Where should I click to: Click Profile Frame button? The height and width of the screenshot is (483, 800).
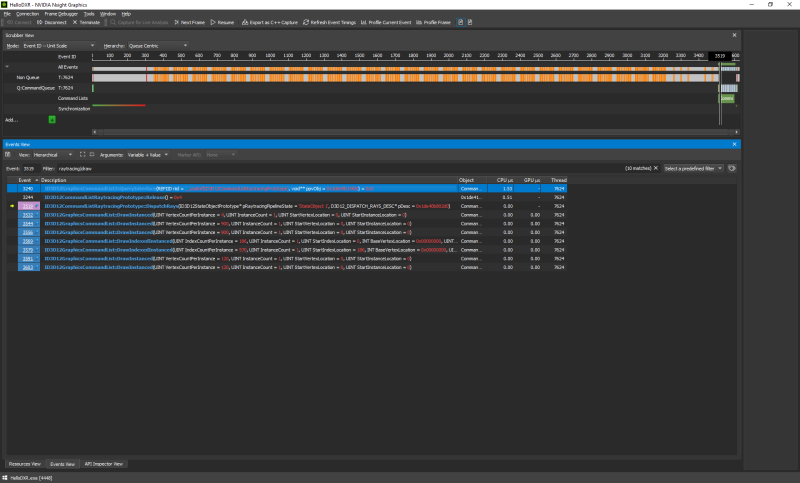pos(433,22)
